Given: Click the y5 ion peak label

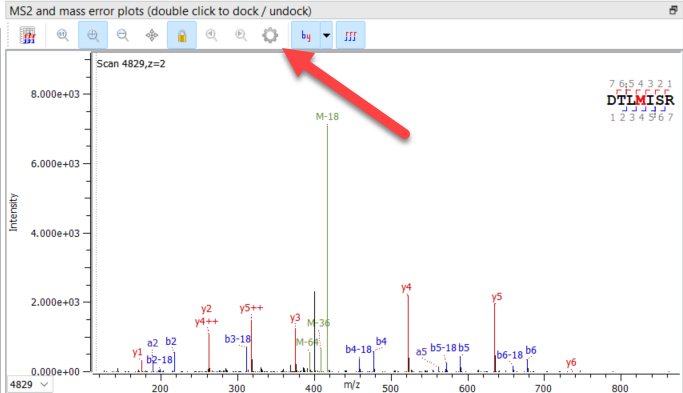Looking at the screenshot, I should tap(497, 297).
